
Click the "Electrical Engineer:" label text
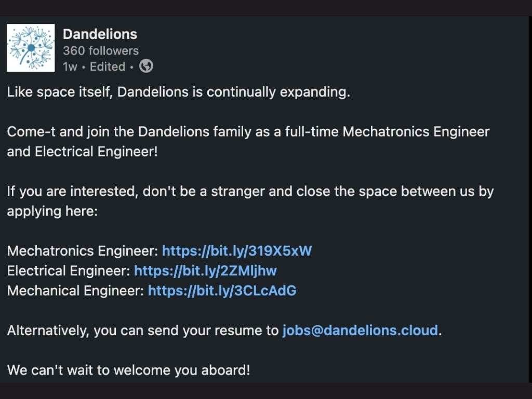(x=69, y=271)
